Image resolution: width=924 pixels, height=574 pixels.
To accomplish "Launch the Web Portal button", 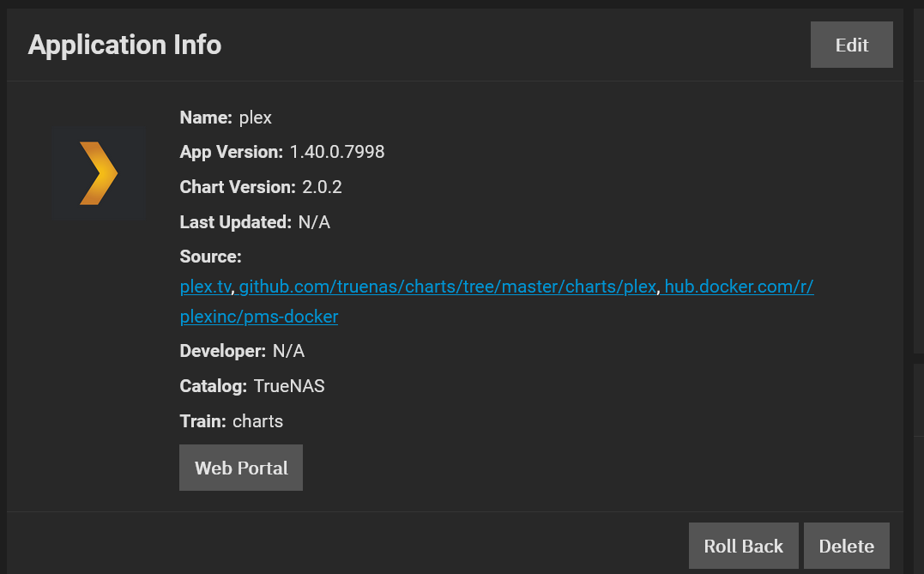I will (241, 468).
